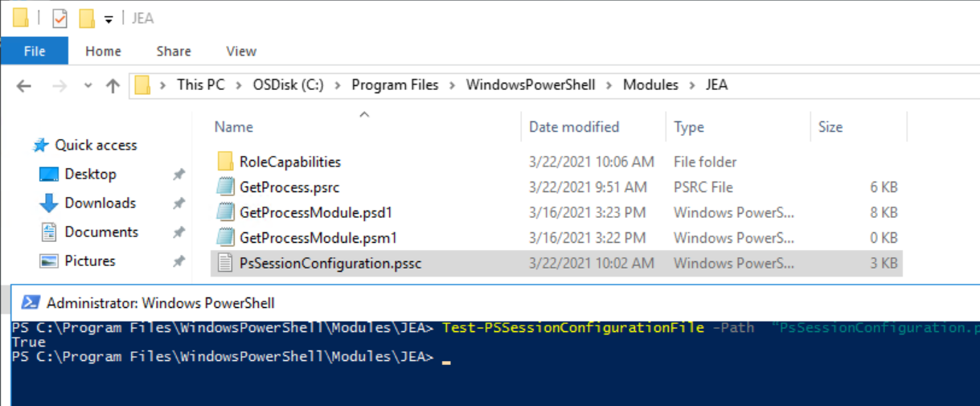
Task: Expand the chevron after Program Files breadcrumb
Action: 453,85
